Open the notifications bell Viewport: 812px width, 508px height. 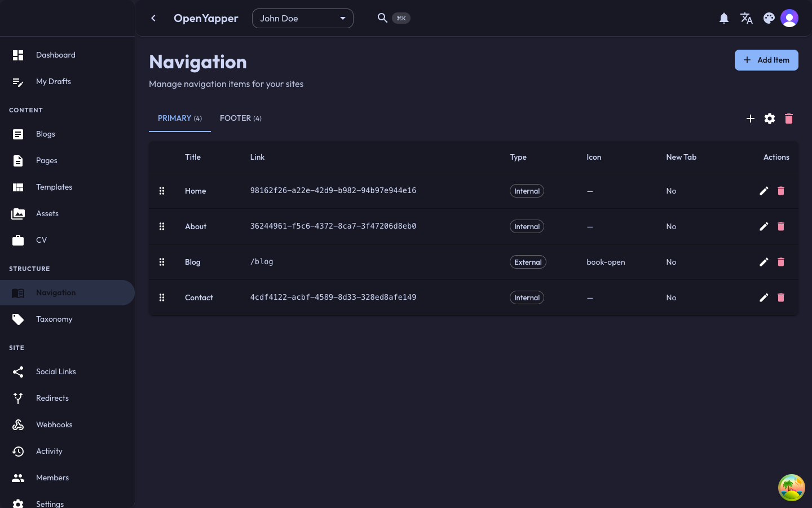click(x=724, y=18)
